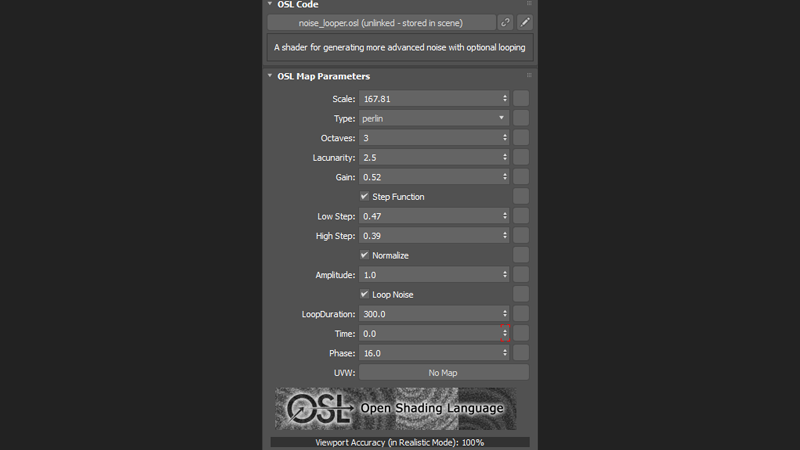Open the OSL code editor pencil icon
The height and width of the screenshot is (450, 800).
pos(524,22)
